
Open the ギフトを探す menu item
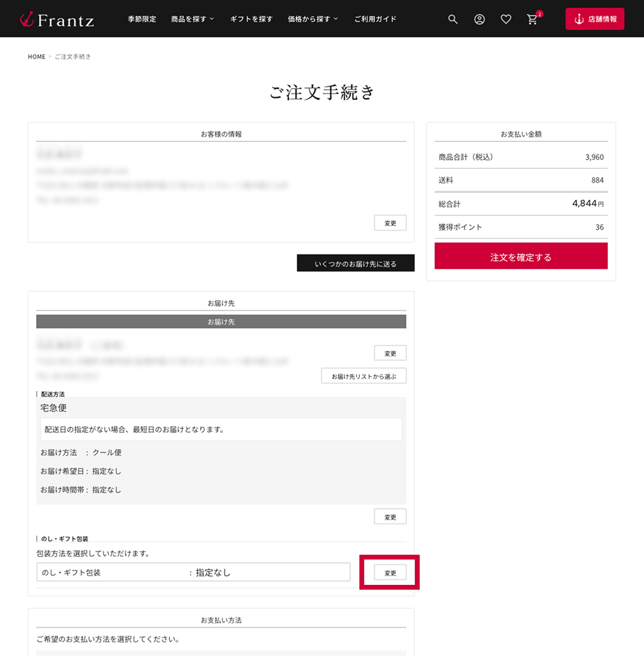tap(251, 19)
